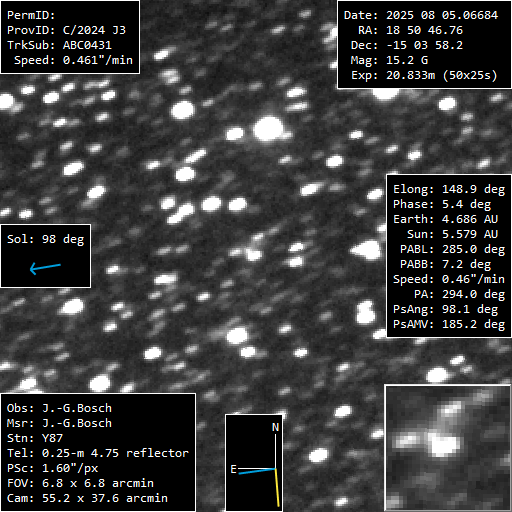Click the Date 2025 08 05.06684 line
512x512 pixels.
tap(421, 15)
